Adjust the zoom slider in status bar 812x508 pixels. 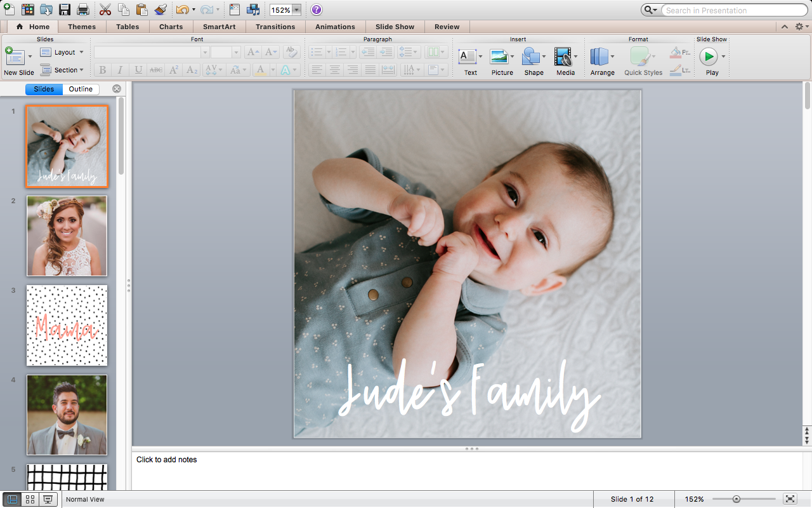[x=736, y=499]
